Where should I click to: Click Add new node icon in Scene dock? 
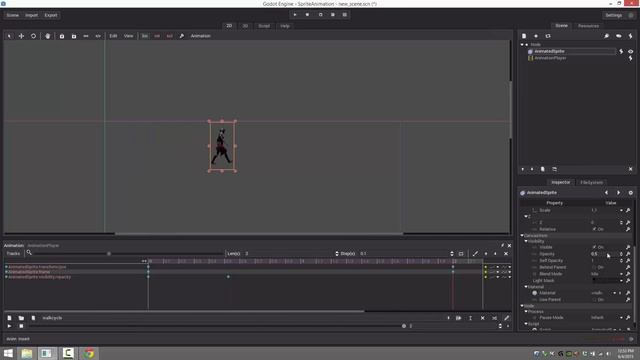tap(524, 36)
